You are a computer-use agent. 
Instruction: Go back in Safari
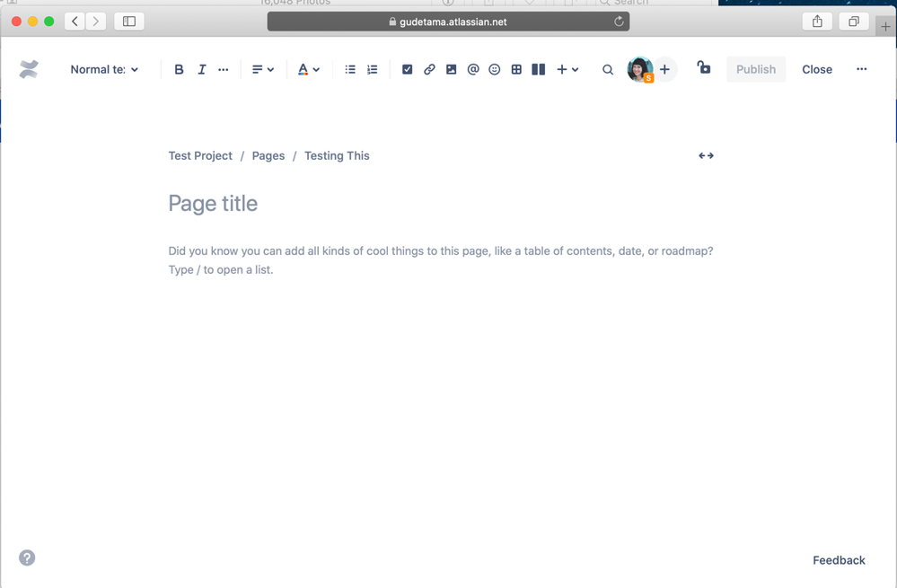coord(75,22)
